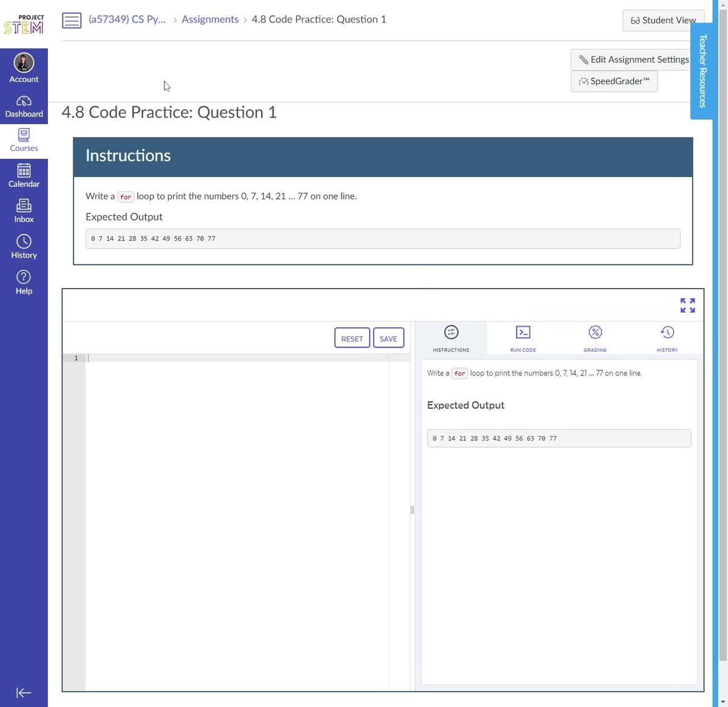728x707 pixels.
Task: Open the Grading tab
Action: coord(595,338)
